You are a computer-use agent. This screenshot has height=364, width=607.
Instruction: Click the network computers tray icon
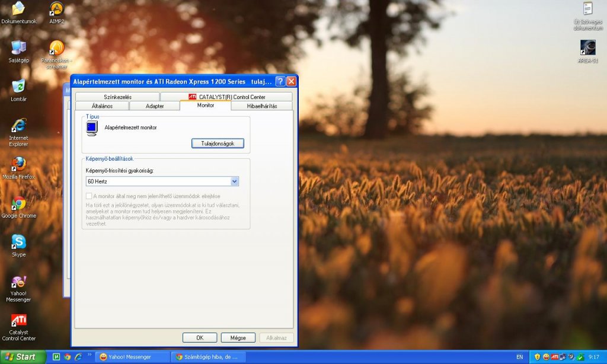[x=563, y=357]
